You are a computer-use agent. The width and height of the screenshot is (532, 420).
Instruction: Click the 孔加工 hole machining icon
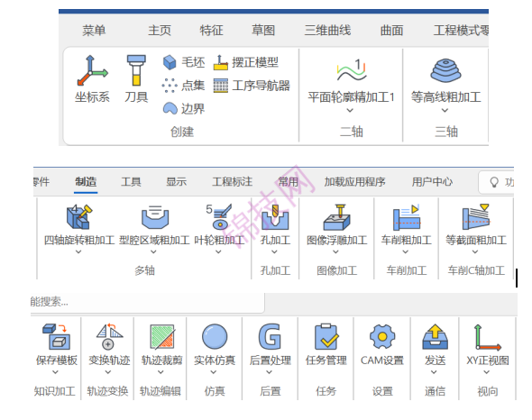tap(275, 217)
